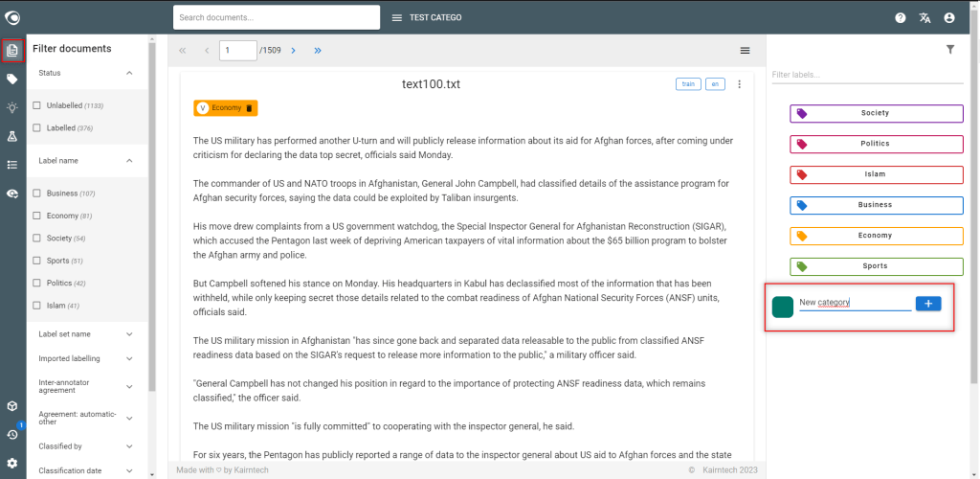Open the three-dot menu for text100.txt
The width and height of the screenshot is (980, 479).
740,83
